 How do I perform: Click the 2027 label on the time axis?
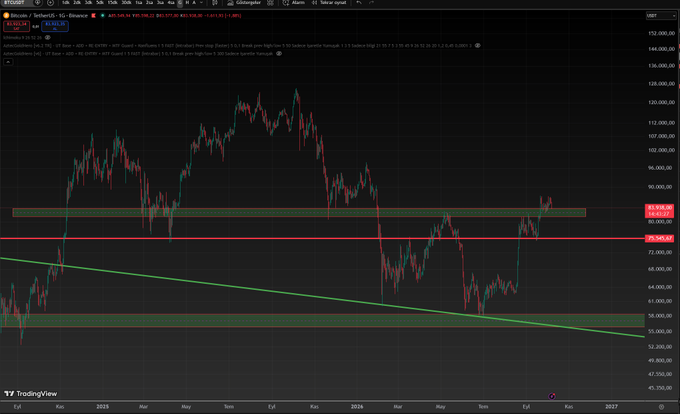click(x=611, y=407)
